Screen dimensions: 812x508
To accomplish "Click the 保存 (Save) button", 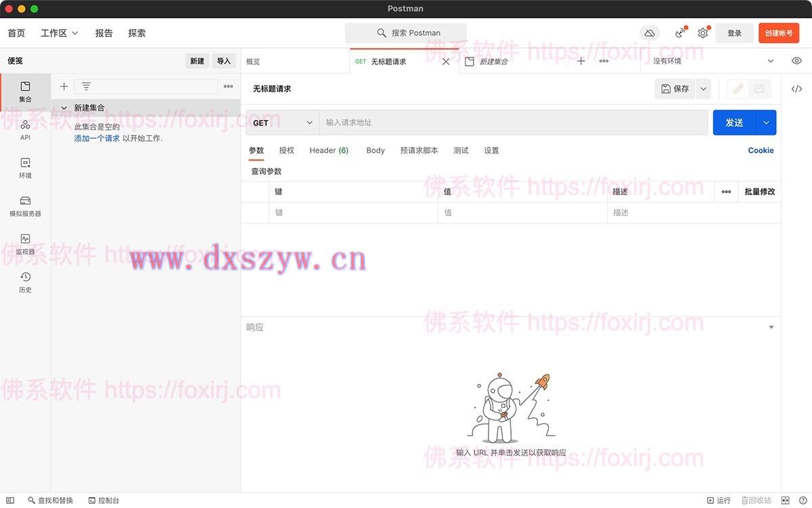I will [x=675, y=89].
